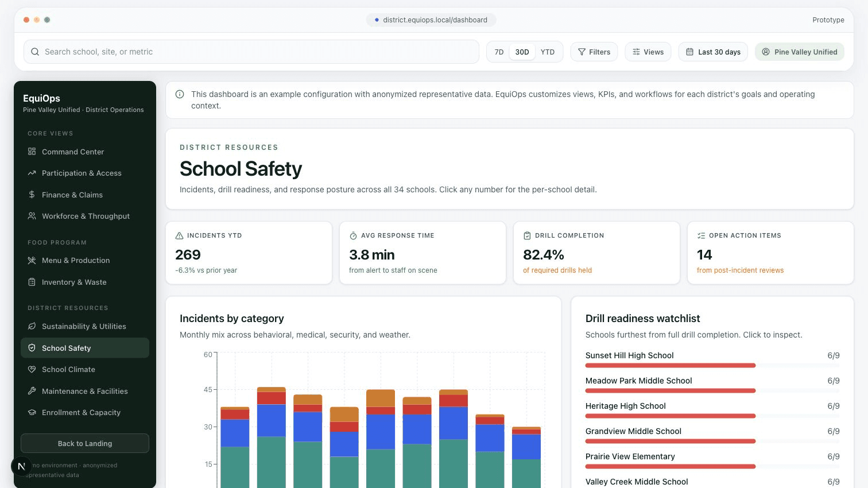Click the sliders icon in Views
The image size is (868, 488).
pos(636,52)
